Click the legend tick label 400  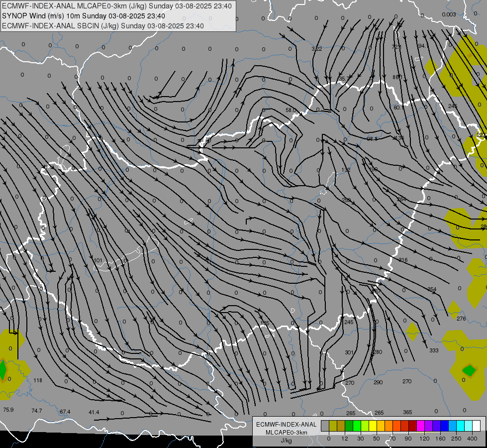[x=472, y=439]
